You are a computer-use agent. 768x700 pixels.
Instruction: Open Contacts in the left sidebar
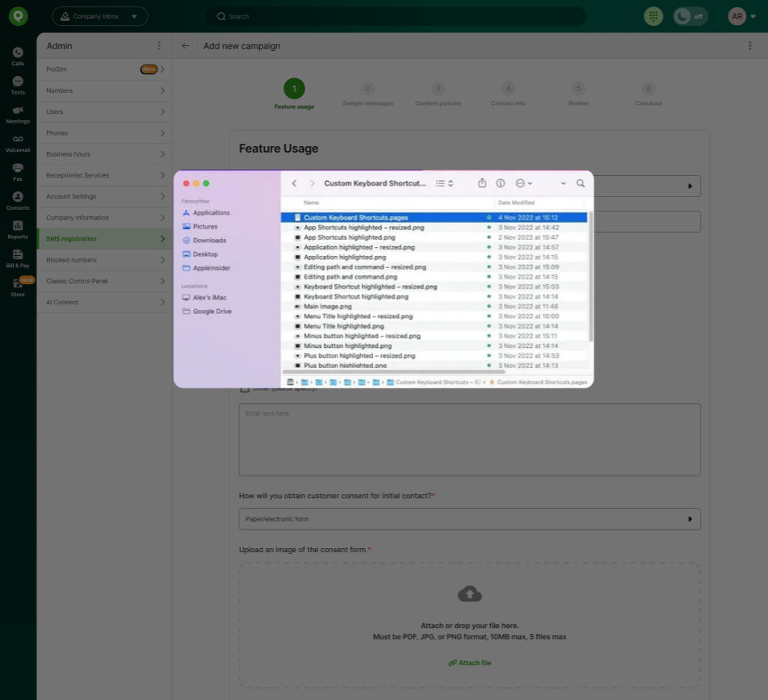coord(18,201)
